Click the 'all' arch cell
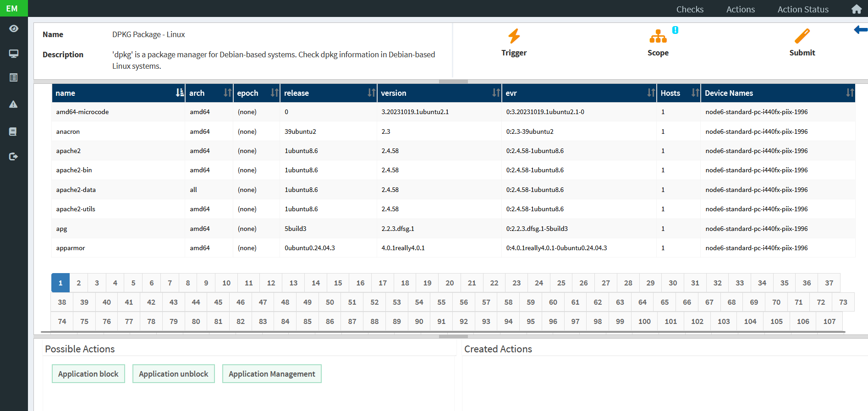Viewport: 868px width, 411px height. click(x=193, y=190)
